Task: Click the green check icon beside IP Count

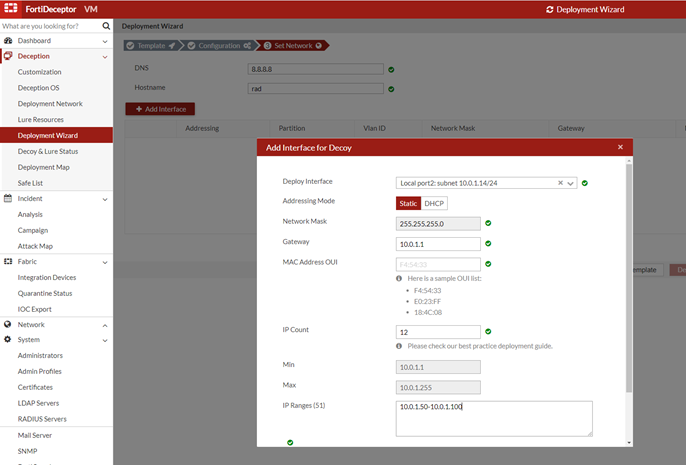Action: coord(488,332)
